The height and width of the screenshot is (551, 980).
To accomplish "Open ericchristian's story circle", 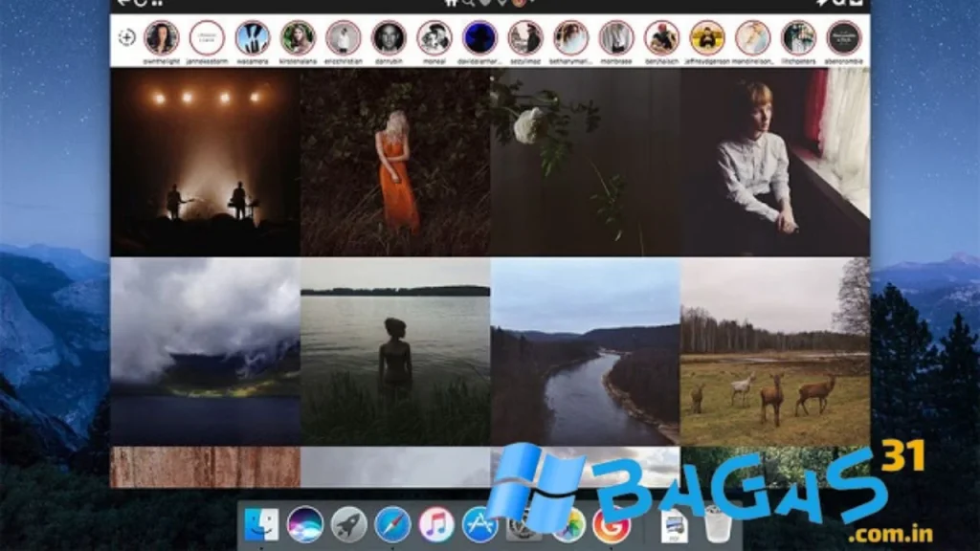I will pos(344,37).
